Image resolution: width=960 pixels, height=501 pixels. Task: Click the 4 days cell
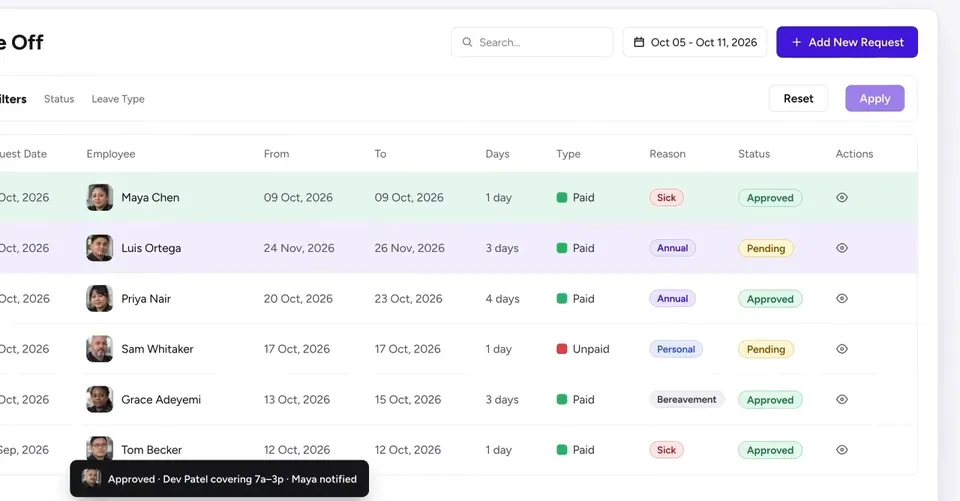pyautogui.click(x=502, y=299)
